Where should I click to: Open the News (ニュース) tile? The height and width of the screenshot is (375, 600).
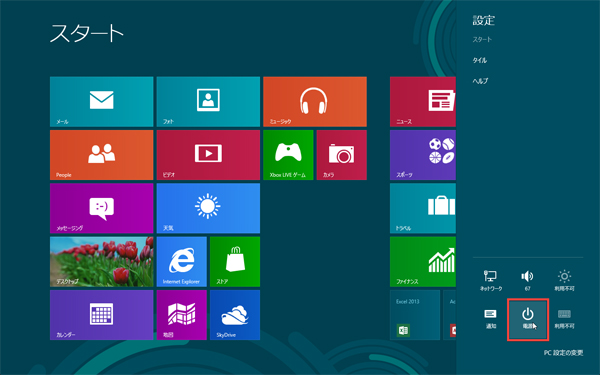423,101
